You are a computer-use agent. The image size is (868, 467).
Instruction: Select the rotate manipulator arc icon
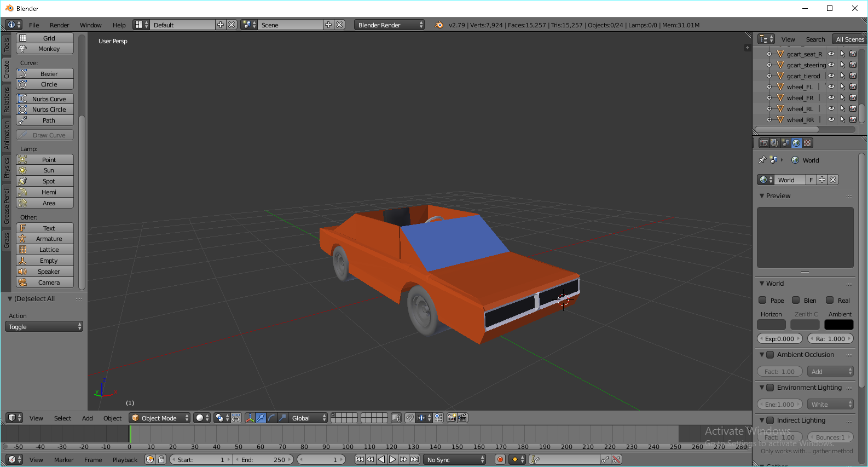[272, 418]
